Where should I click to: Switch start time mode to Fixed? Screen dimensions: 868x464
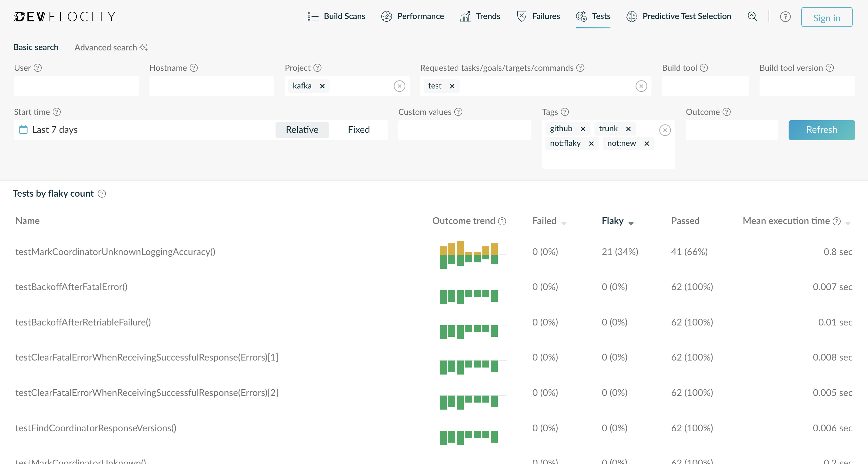359,130
